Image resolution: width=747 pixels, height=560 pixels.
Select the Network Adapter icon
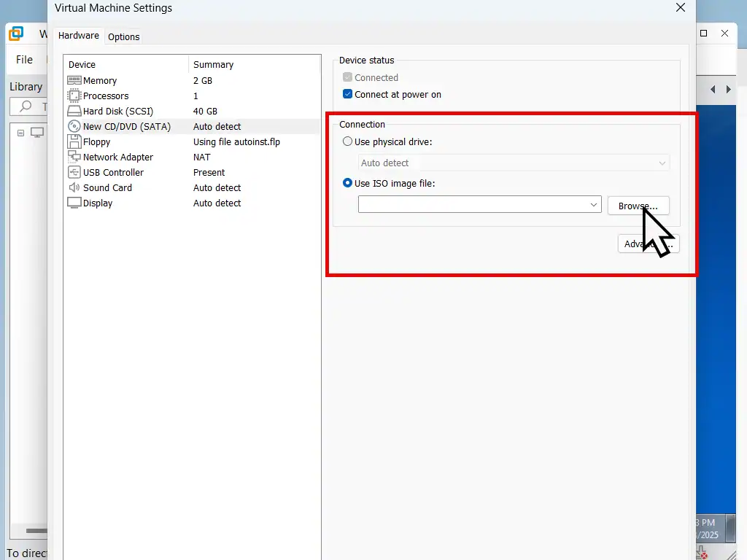(x=74, y=157)
